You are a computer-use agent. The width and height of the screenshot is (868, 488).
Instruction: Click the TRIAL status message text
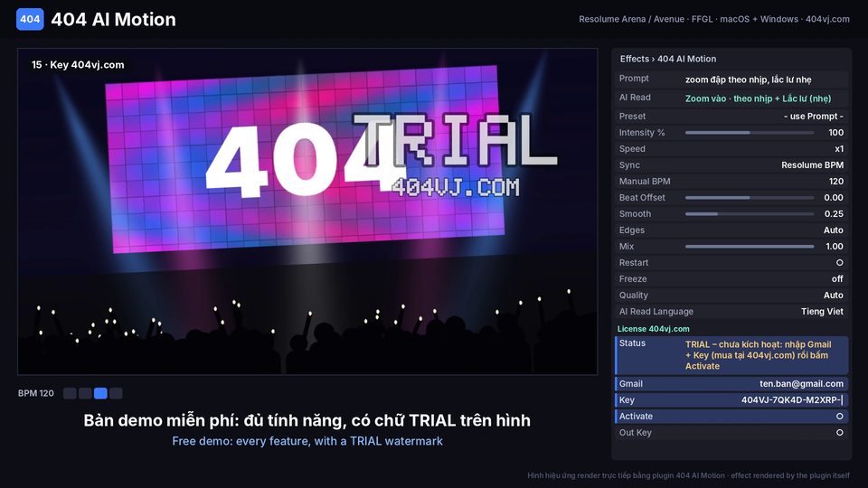click(x=758, y=355)
